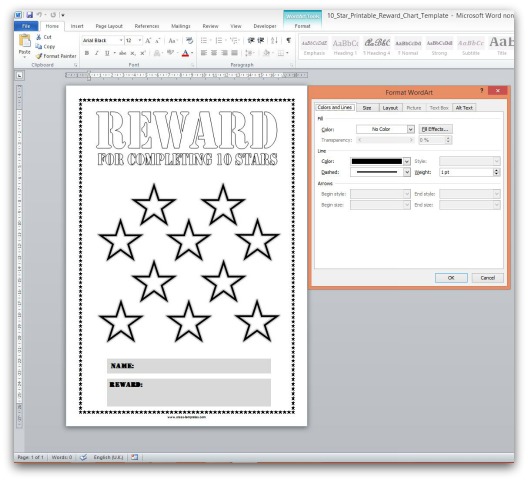
Task: Redo the last action
Action: point(53,15)
